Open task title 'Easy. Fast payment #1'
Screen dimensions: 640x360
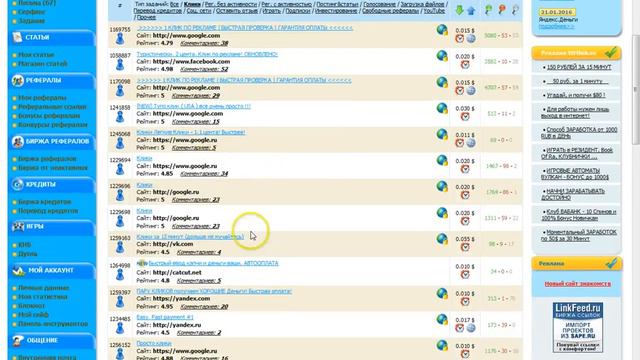[165, 317]
